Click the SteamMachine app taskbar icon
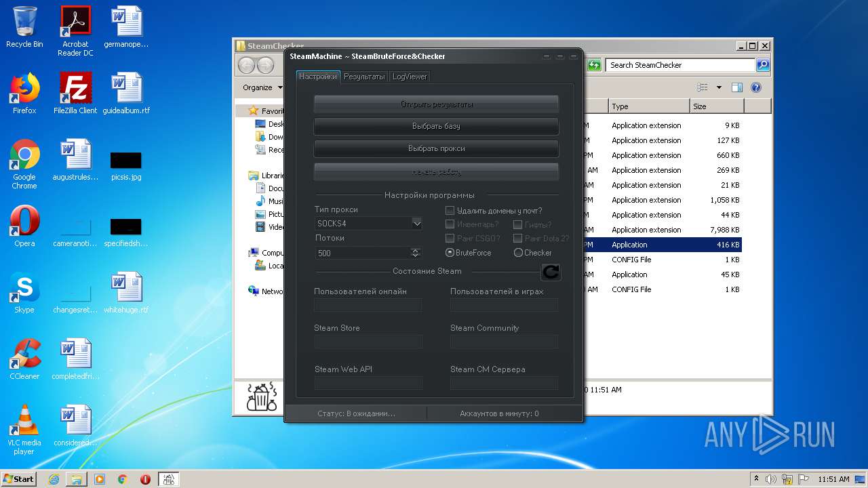This screenshot has width=868, height=488. [x=168, y=479]
